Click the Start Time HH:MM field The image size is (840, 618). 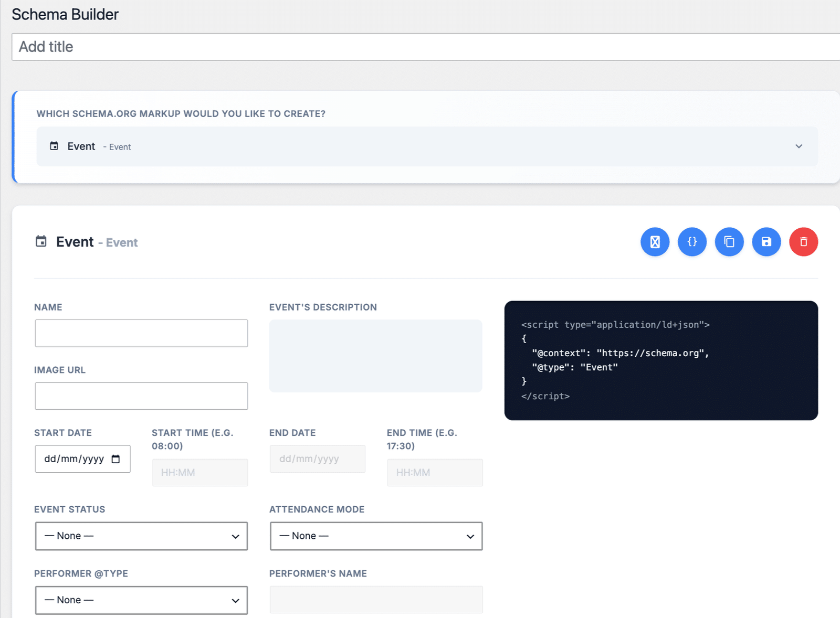tap(200, 473)
